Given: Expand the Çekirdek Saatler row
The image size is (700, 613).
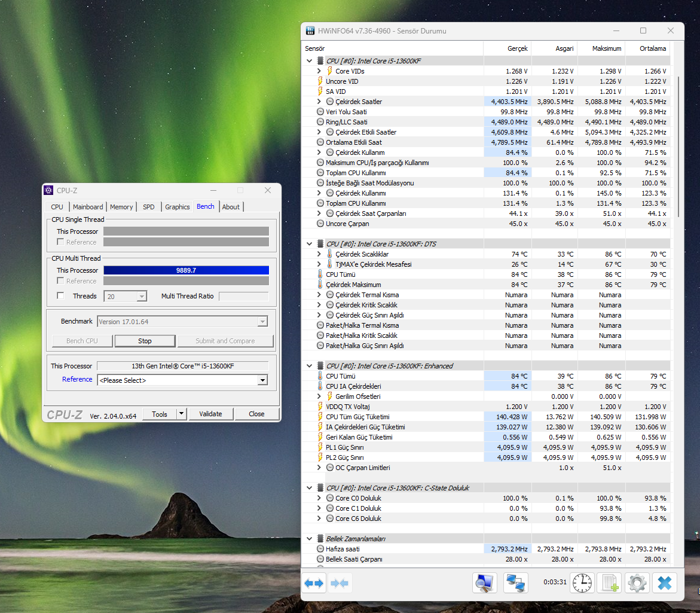Looking at the screenshot, I should pyautogui.click(x=319, y=101).
